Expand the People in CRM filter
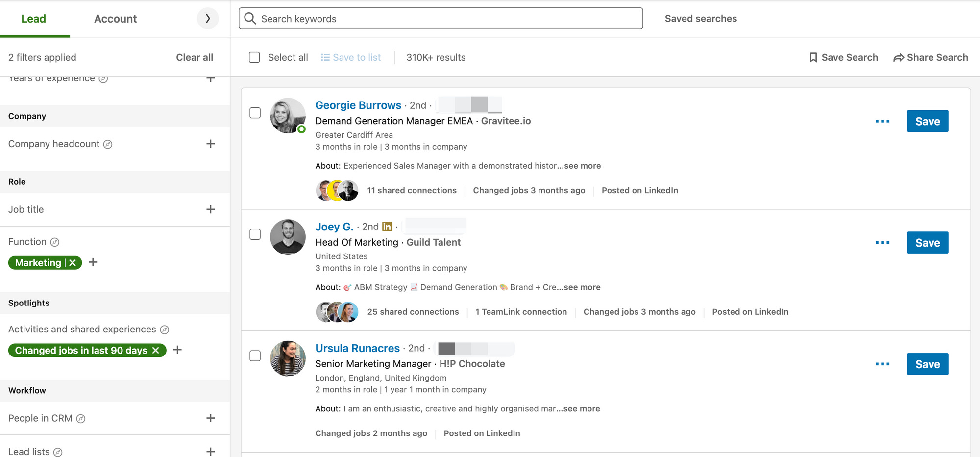This screenshot has height=457, width=980. (x=211, y=418)
